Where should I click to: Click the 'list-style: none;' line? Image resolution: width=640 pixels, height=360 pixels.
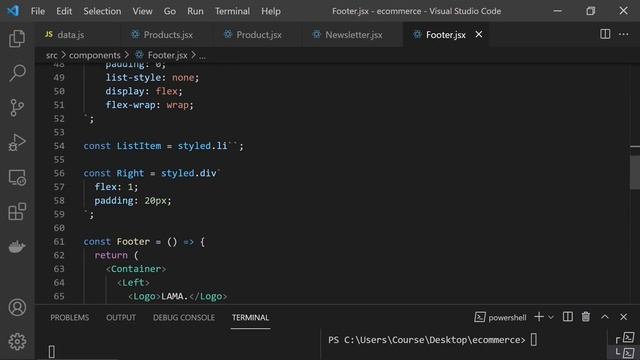pyautogui.click(x=152, y=78)
